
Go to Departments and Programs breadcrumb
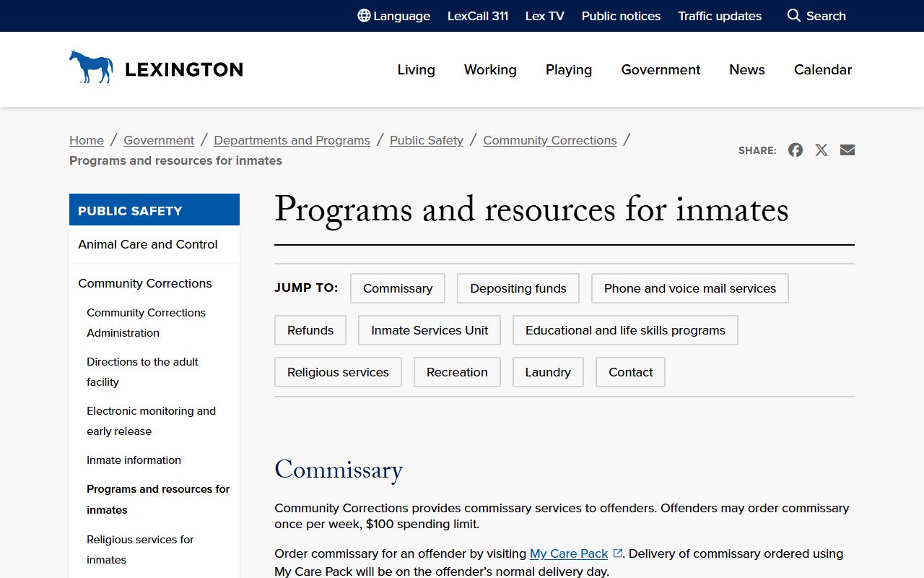292,140
